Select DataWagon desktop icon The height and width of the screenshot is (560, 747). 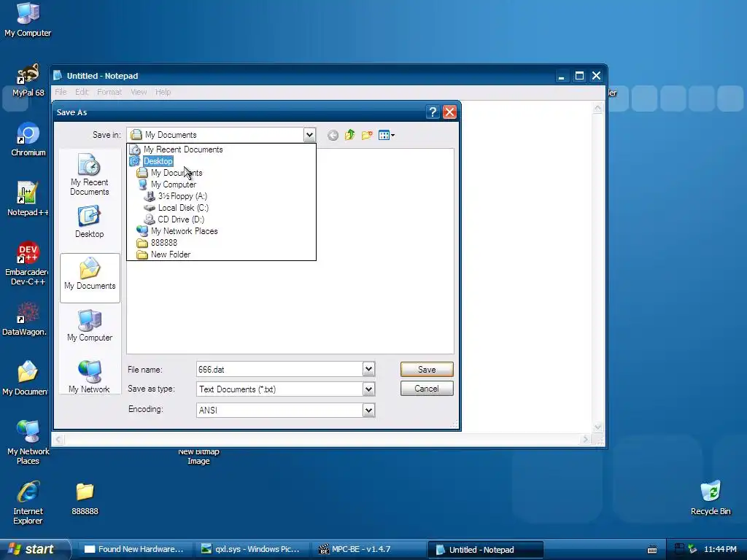tap(25, 319)
